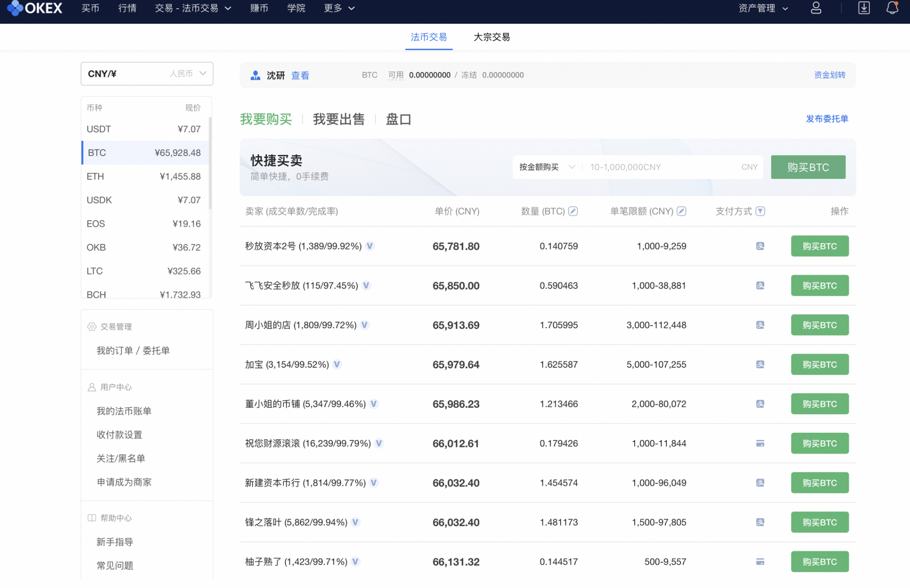Open the 支付方式 filter icon
The image size is (910, 588).
point(760,211)
